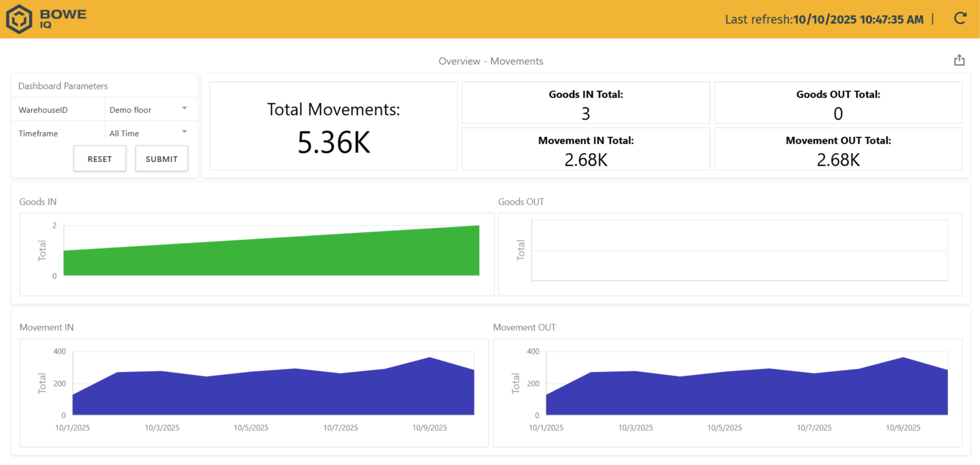Click the BOWE IQ hexagon logo
Image resolution: width=980 pixels, height=465 pixels.
tap(19, 19)
